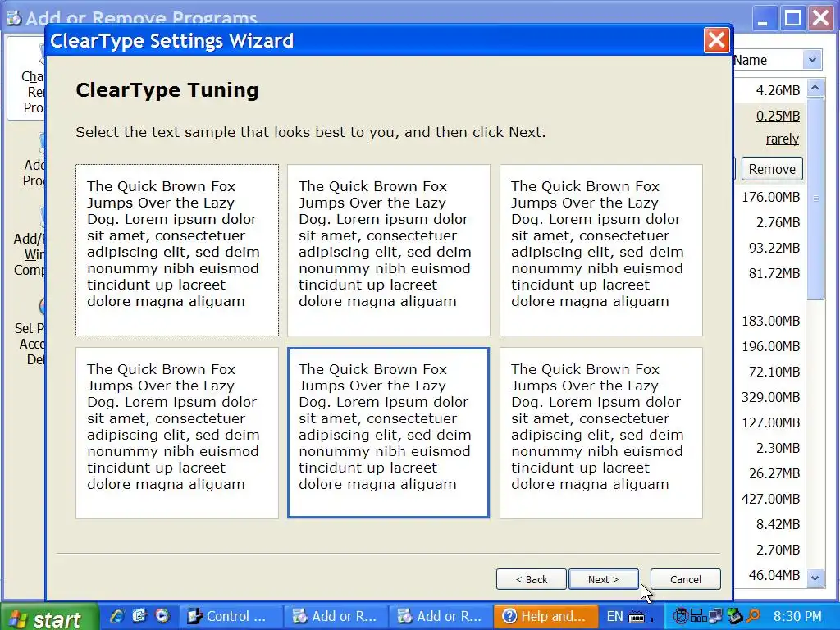Open the Windows Start menu
This screenshot has width=840, height=630.
click(48, 617)
